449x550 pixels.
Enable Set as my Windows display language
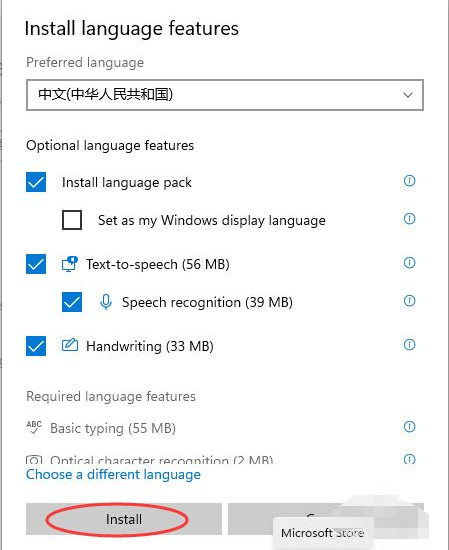72,220
